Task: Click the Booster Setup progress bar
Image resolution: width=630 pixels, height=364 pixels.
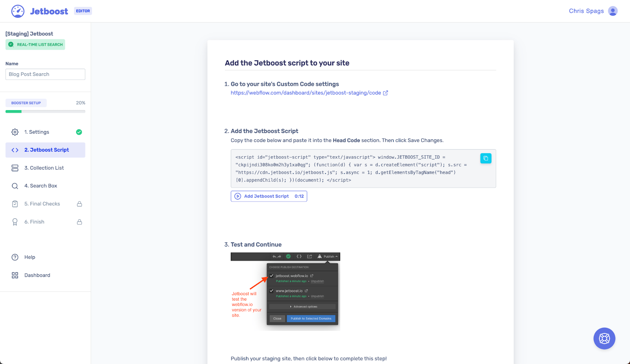Action: (x=45, y=112)
